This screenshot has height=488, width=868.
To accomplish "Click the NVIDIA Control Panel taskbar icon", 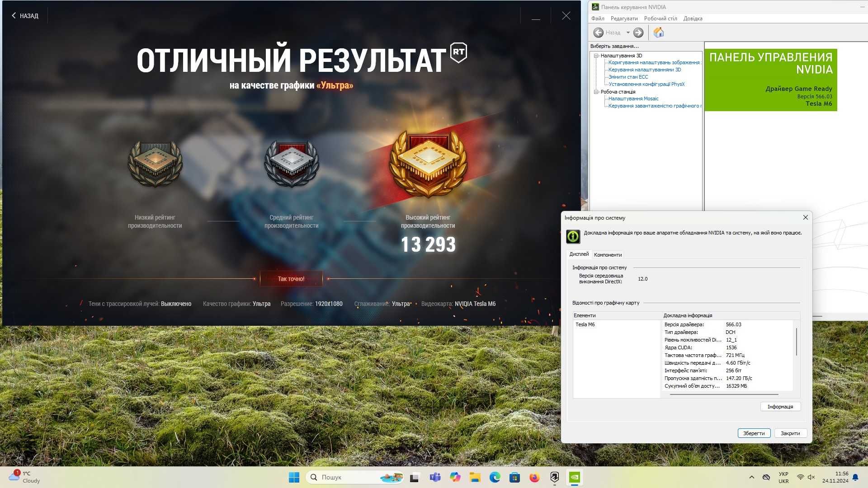I will (x=574, y=477).
